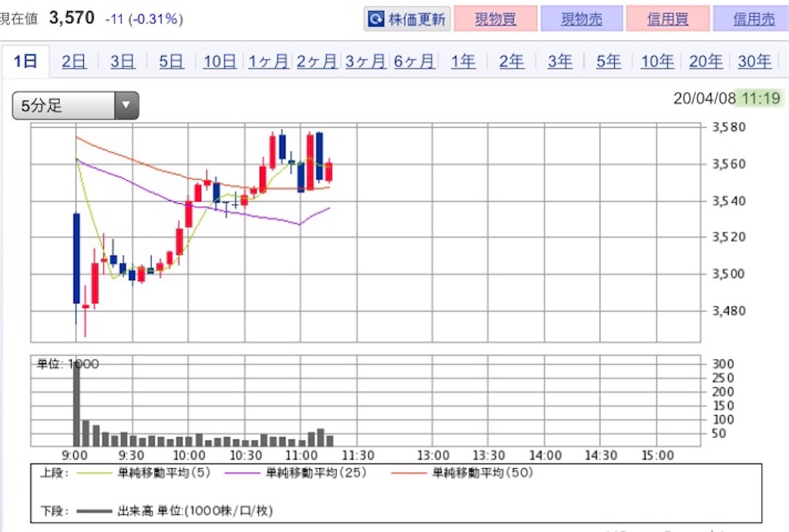Click the current price 3,570 value
This screenshot has width=789, height=532.
coord(72,18)
